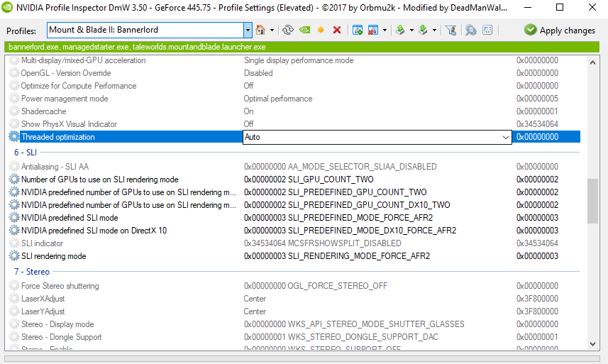This screenshot has width=608, height=364.
Task: Click Single display performance mode value
Action: click(x=299, y=60)
